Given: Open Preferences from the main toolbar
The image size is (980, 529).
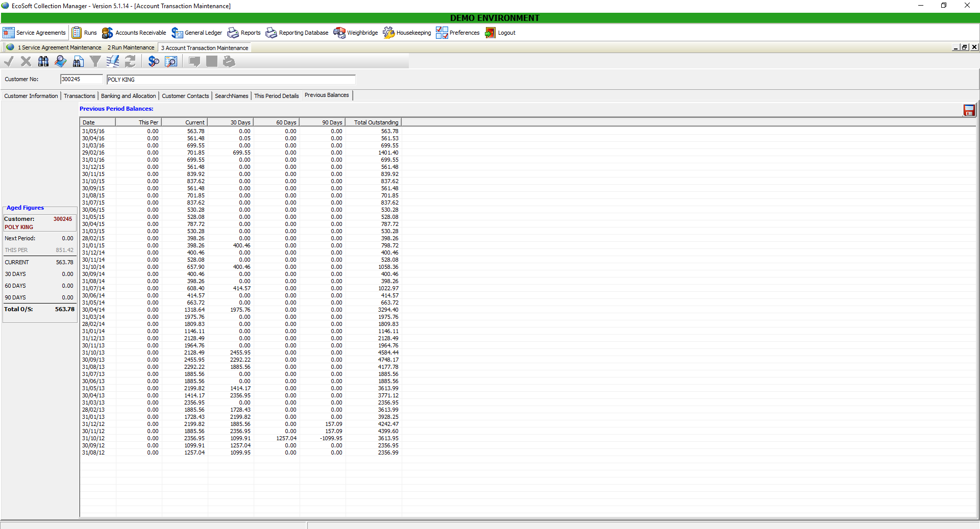Looking at the screenshot, I should coord(458,33).
